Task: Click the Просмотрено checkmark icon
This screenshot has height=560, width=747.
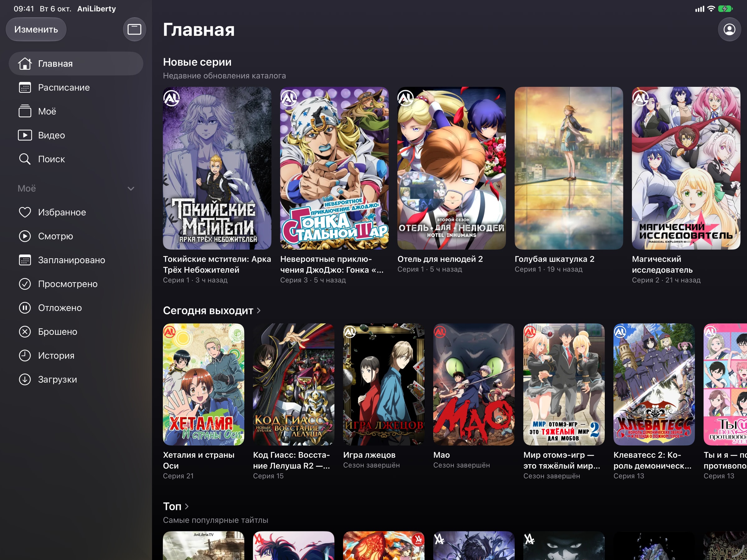Action: (25, 284)
